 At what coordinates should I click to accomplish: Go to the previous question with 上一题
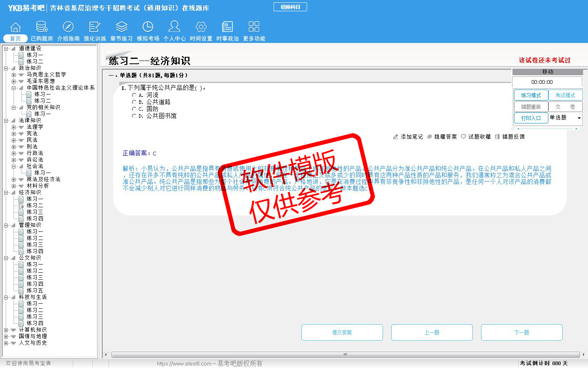[432, 332]
